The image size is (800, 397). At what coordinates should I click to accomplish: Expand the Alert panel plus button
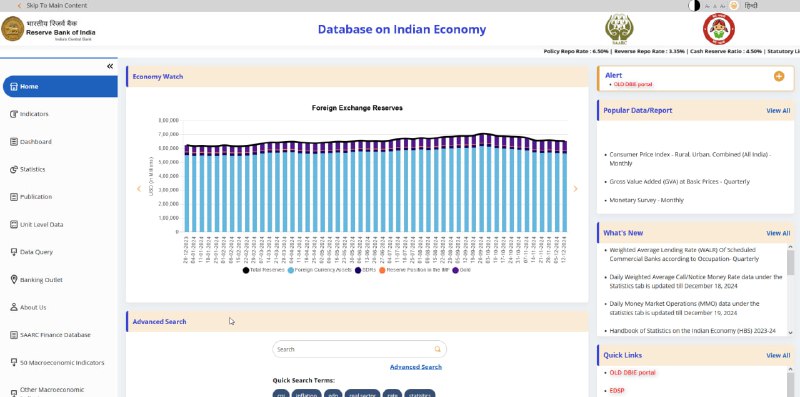[x=779, y=77]
